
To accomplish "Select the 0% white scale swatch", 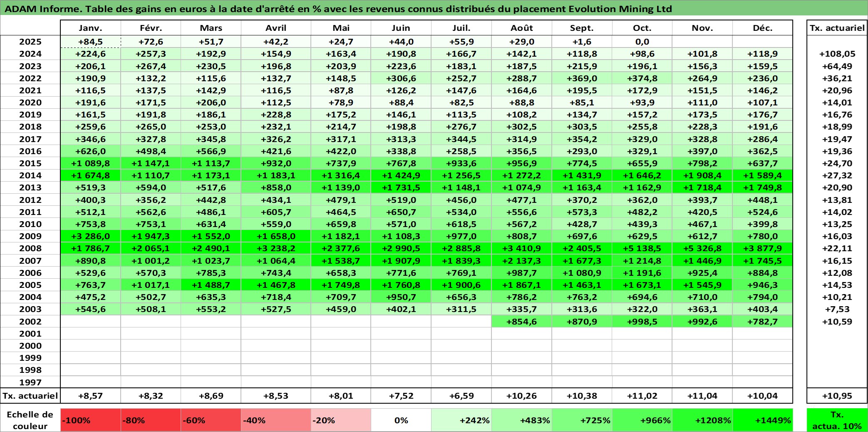I will click(401, 420).
